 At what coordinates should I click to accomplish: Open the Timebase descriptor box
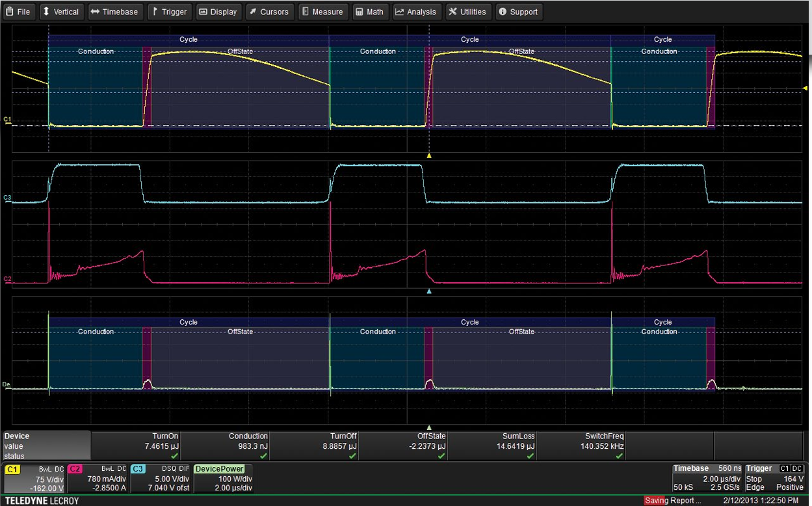705,478
